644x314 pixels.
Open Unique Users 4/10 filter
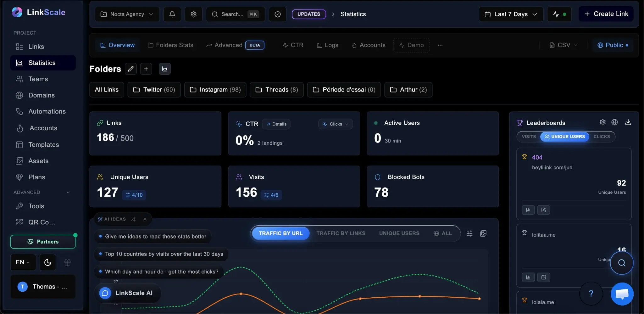pos(134,195)
